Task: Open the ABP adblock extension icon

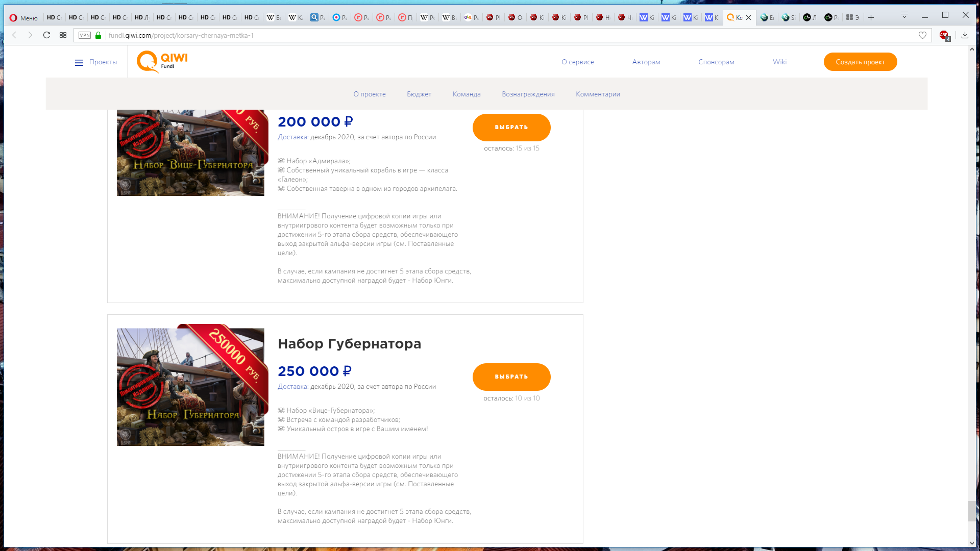Action: click(x=944, y=36)
